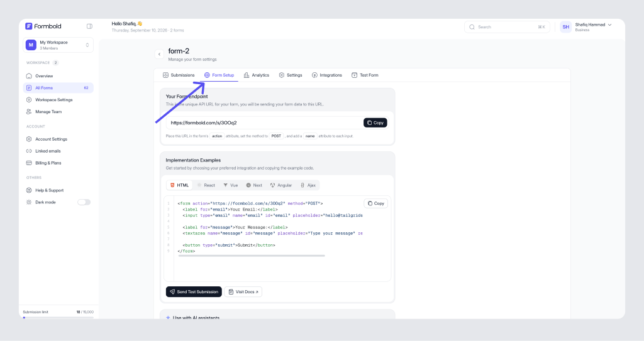Viewport: 644px width, 341px height.
Task: Select React code example
Action: 206,185
